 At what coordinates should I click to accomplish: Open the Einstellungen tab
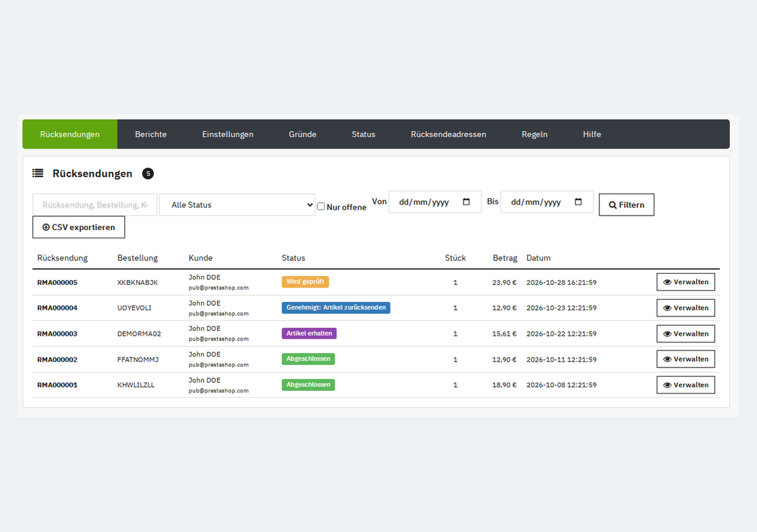pyautogui.click(x=228, y=134)
